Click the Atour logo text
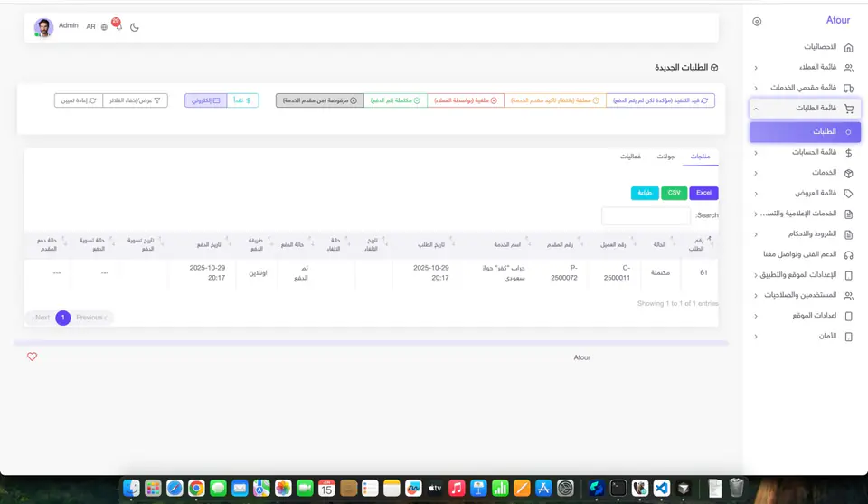This screenshot has width=868, height=504. click(837, 21)
